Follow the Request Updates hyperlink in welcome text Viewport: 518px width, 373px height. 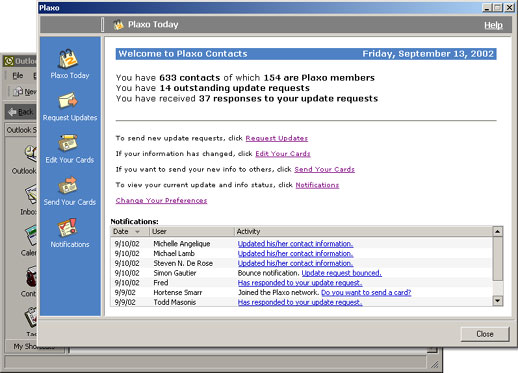pos(277,138)
